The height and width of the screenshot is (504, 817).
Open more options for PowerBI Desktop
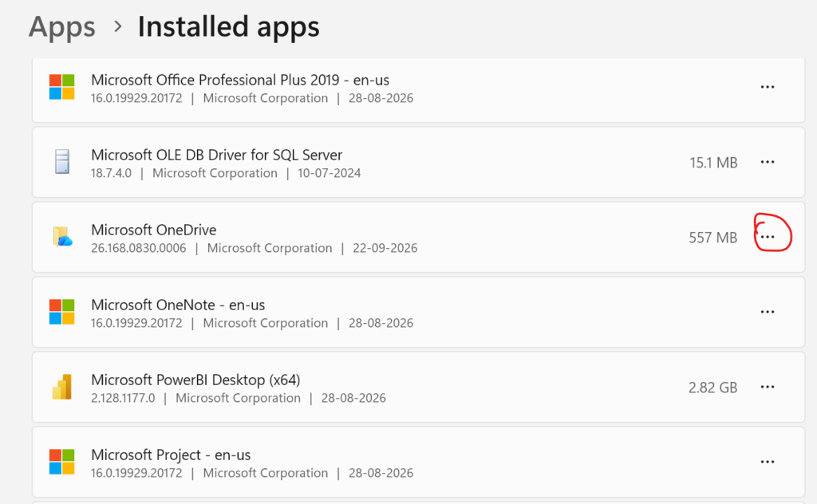click(767, 387)
